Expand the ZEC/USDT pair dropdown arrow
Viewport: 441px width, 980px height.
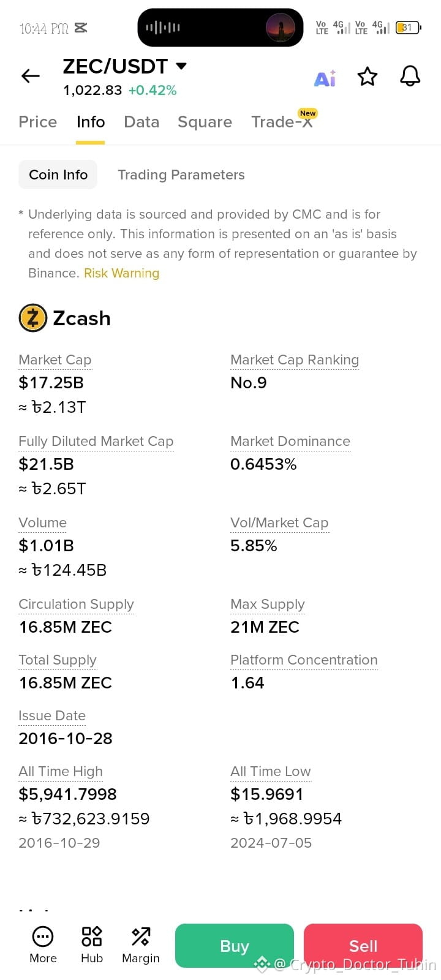pyautogui.click(x=181, y=66)
